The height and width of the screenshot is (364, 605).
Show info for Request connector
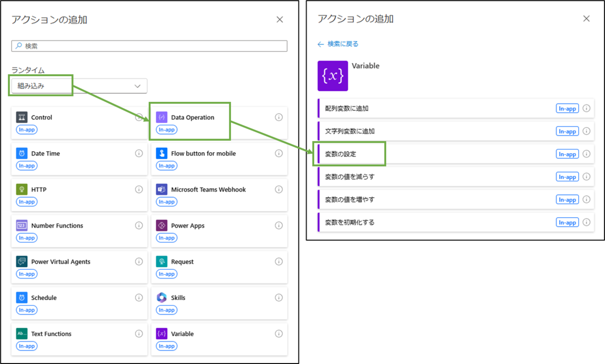point(279,262)
